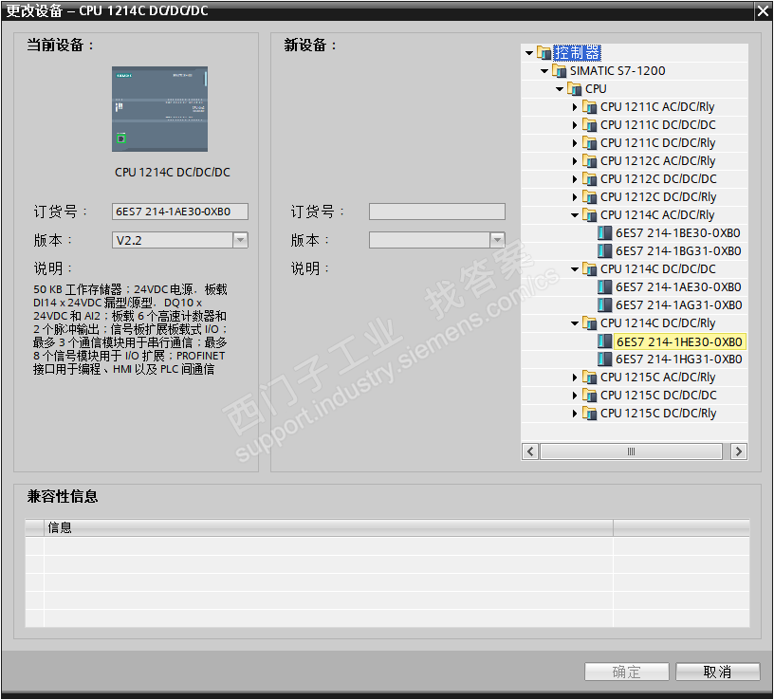Click the CPU folder icon
The height and width of the screenshot is (700, 774).
click(x=575, y=89)
